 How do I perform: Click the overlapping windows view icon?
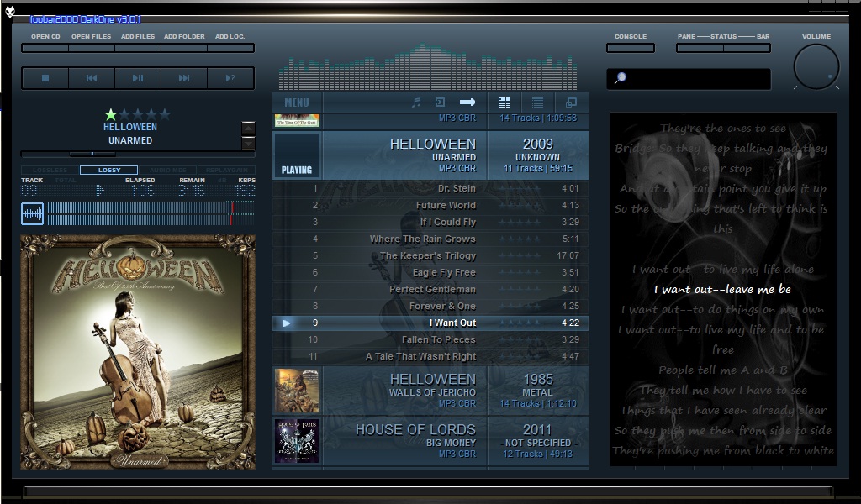click(x=571, y=102)
